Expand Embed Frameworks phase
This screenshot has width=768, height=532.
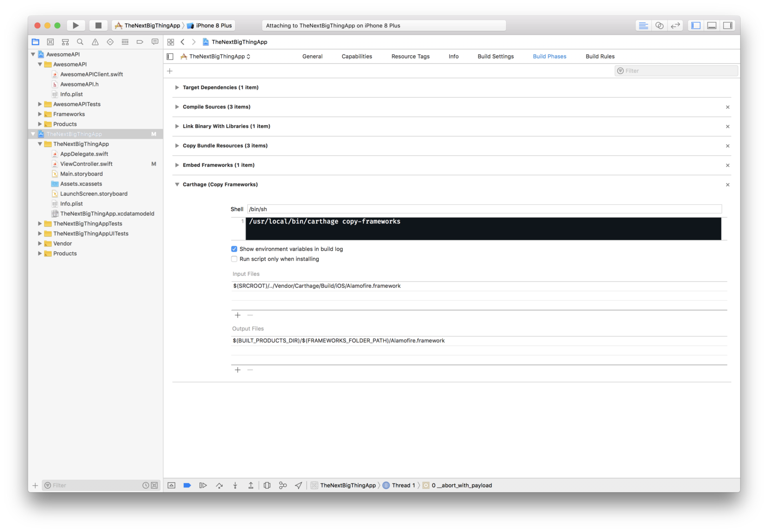177,165
